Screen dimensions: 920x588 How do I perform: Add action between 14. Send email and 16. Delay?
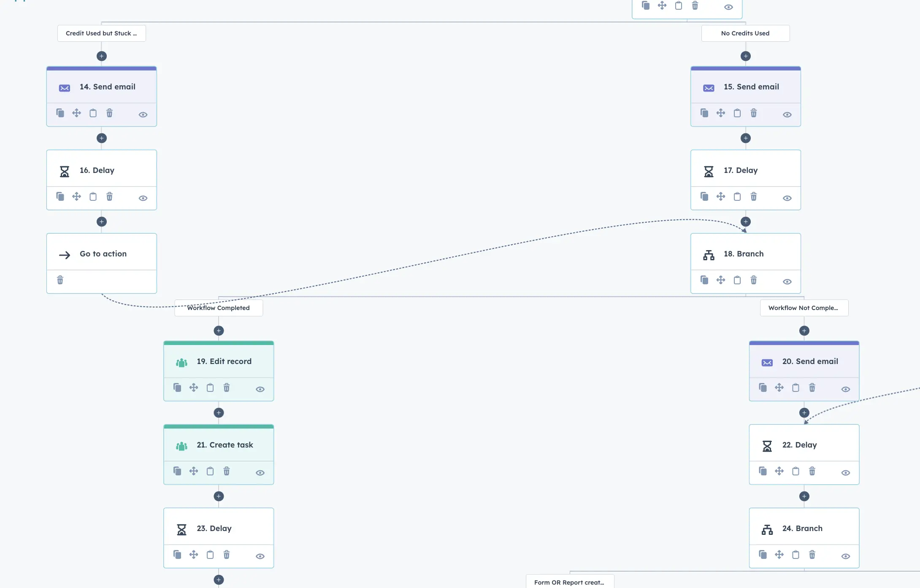102,138
